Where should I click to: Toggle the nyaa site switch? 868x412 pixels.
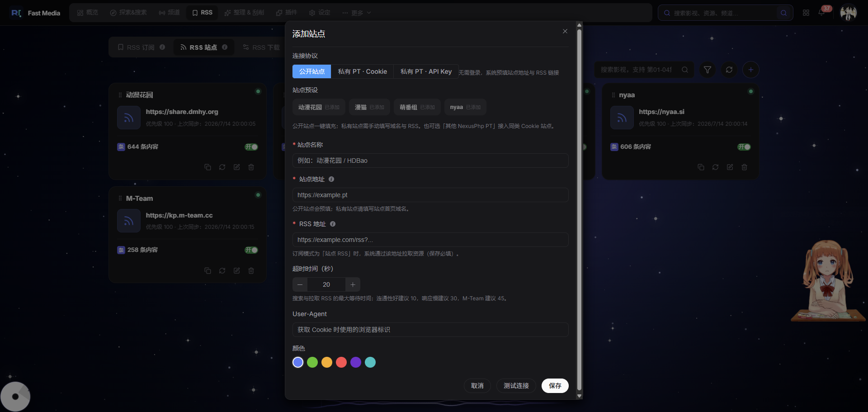(x=744, y=147)
